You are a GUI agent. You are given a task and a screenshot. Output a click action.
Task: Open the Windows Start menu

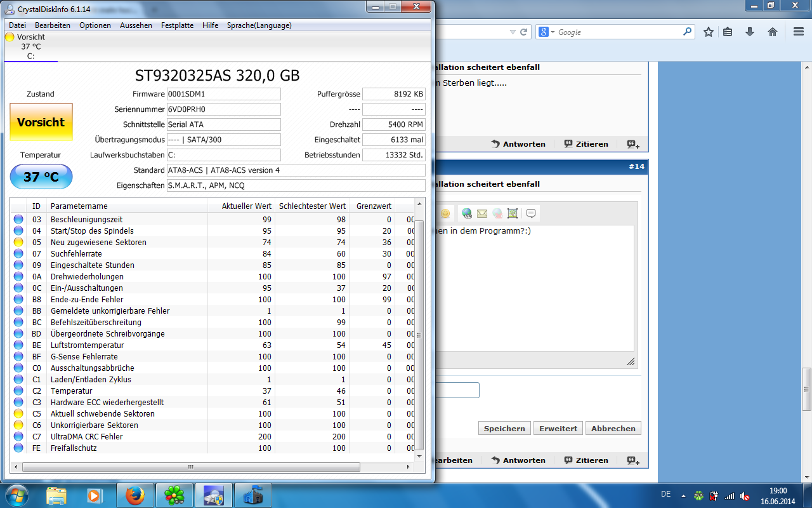(x=16, y=495)
